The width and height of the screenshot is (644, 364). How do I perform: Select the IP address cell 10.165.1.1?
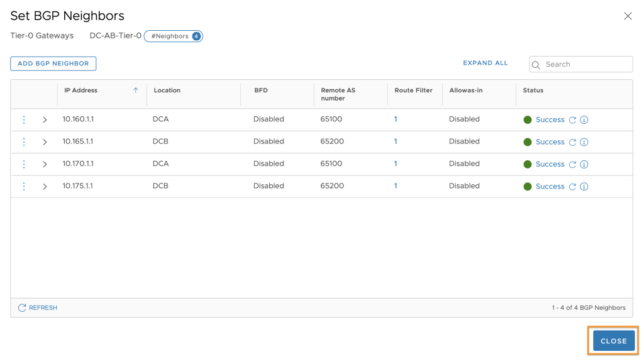(78, 141)
